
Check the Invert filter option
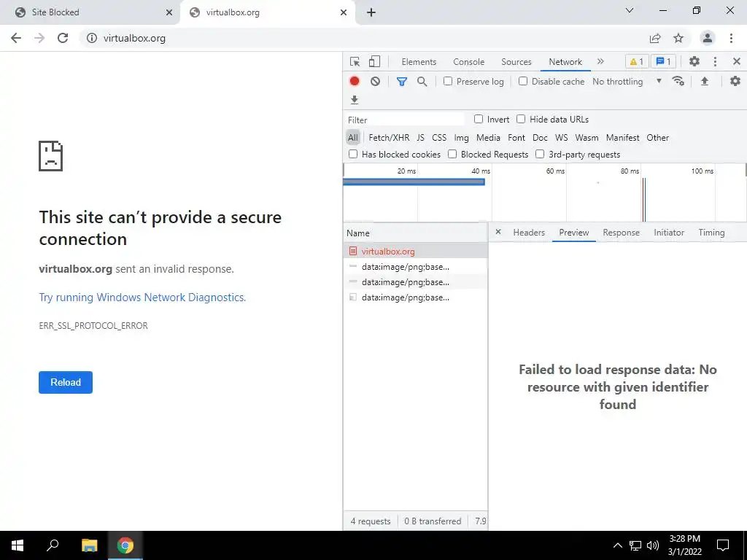click(479, 119)
